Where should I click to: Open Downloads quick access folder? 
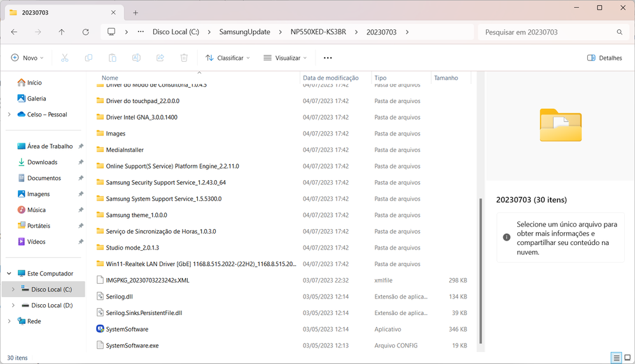tap(42, 162)
